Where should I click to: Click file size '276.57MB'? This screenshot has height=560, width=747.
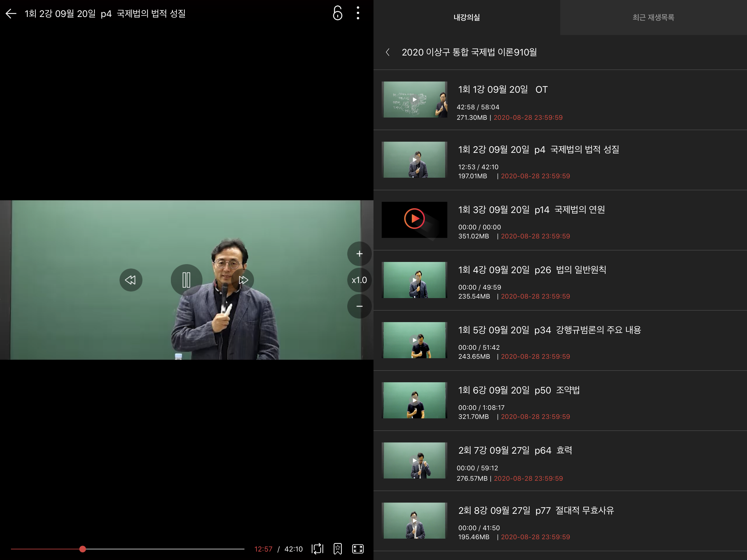tap(472, 478)
